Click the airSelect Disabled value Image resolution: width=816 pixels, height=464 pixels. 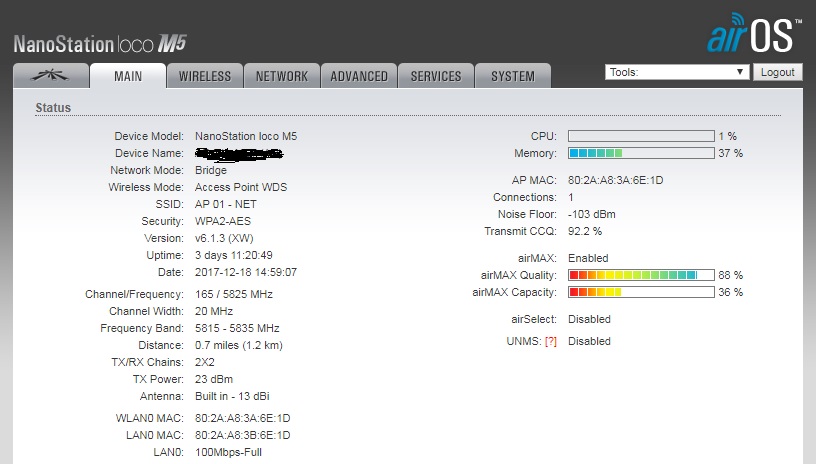pos(589,319)
